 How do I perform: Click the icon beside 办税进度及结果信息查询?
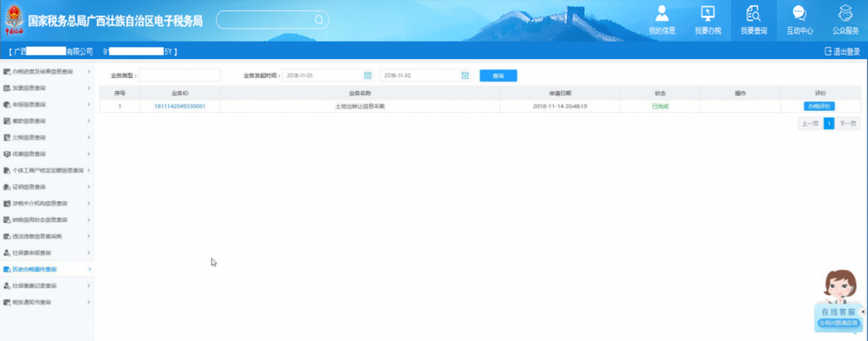coord(7,71)
